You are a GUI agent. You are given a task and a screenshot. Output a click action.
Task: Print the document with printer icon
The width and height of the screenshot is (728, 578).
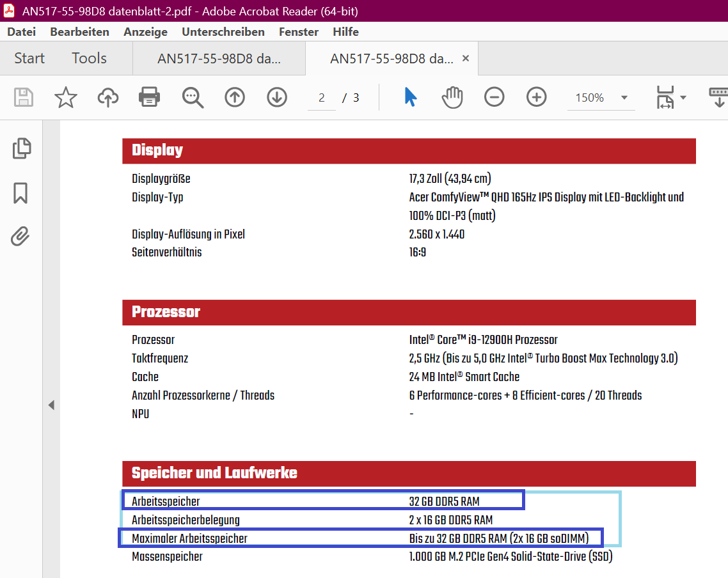[x=150, y=97]
